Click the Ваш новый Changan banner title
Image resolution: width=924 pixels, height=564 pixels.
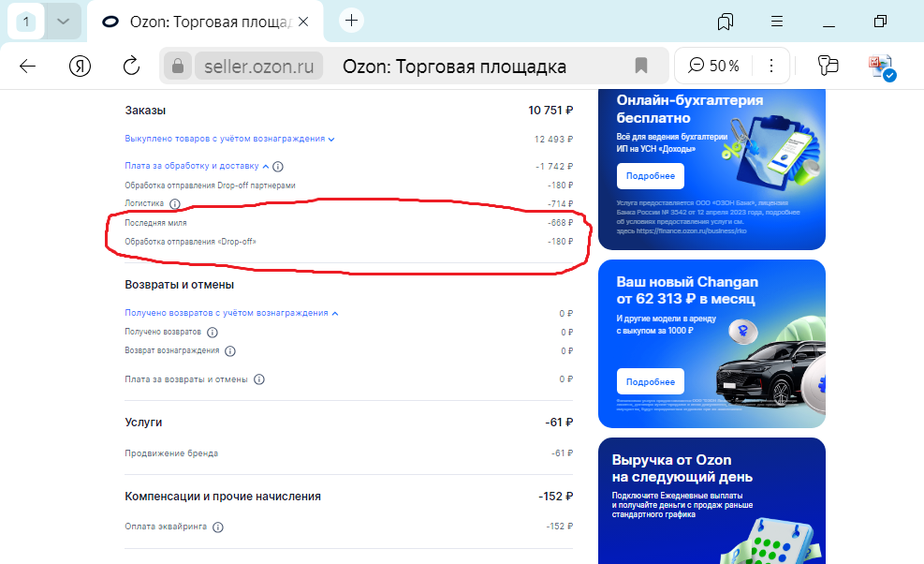pyautogui.click(x=686, y=290)
